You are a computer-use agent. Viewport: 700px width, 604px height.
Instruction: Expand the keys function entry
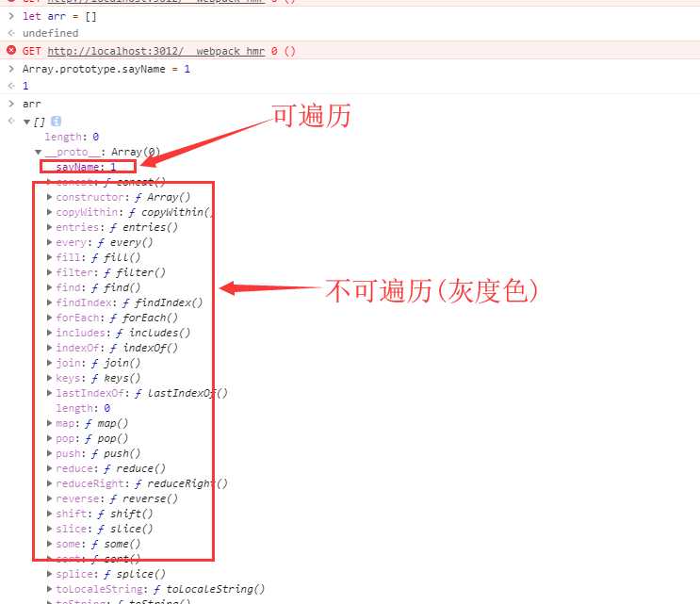tap(50, 378)
